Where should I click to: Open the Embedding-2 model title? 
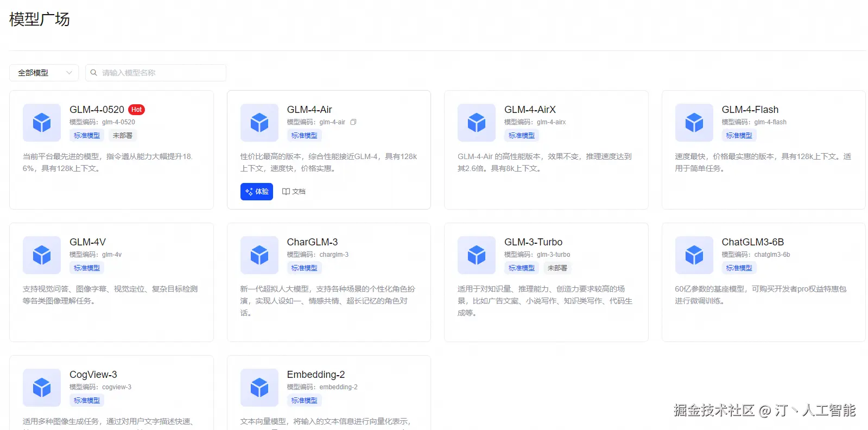316,375
